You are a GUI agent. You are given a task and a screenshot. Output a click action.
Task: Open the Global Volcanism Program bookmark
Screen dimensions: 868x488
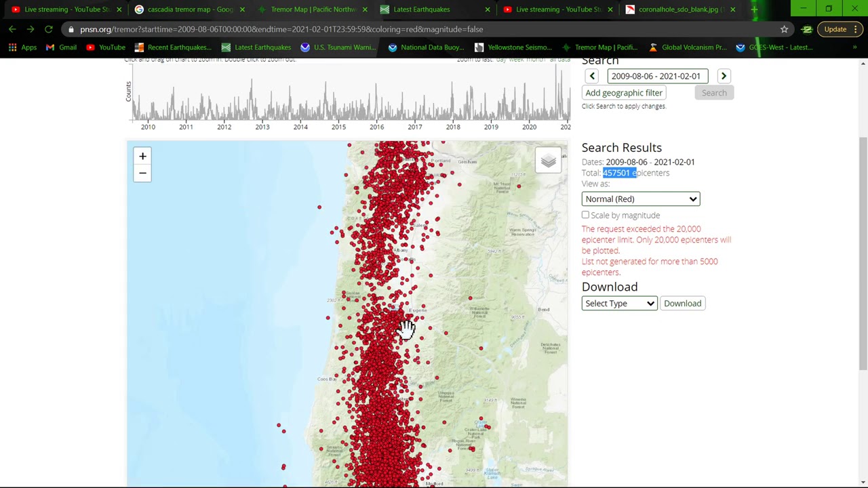click(688, 47)
